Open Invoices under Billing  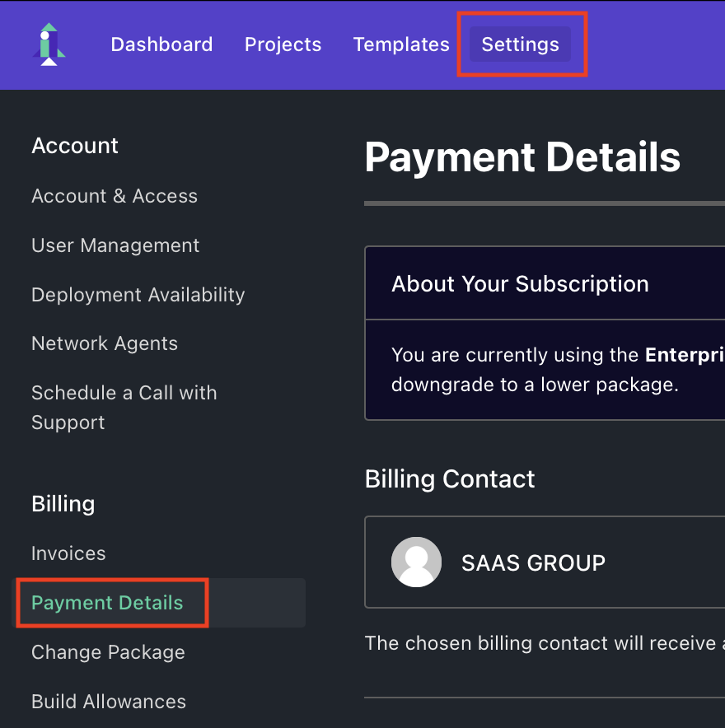click(68, 553)
